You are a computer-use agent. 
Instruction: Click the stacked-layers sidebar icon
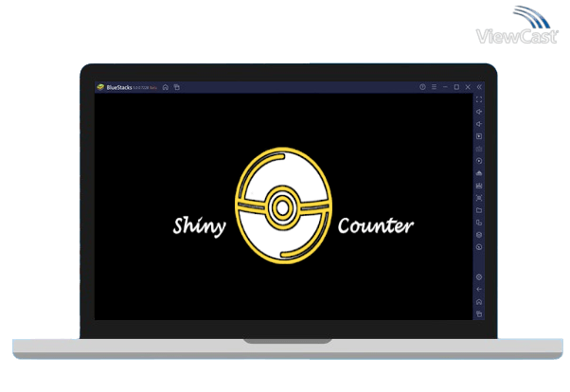coord(479,235)
